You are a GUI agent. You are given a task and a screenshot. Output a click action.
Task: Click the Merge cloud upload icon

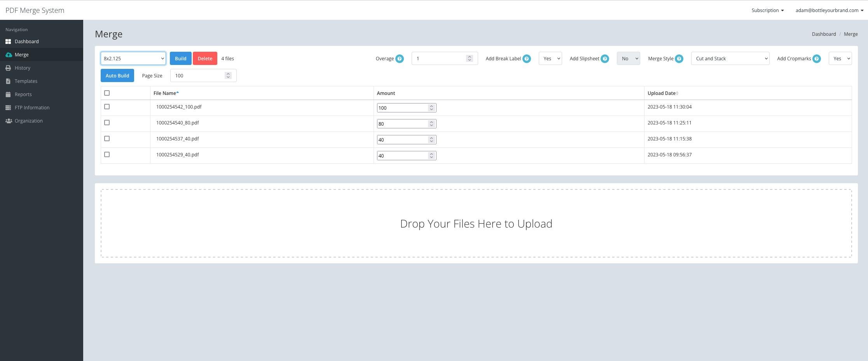coord(9,55)
